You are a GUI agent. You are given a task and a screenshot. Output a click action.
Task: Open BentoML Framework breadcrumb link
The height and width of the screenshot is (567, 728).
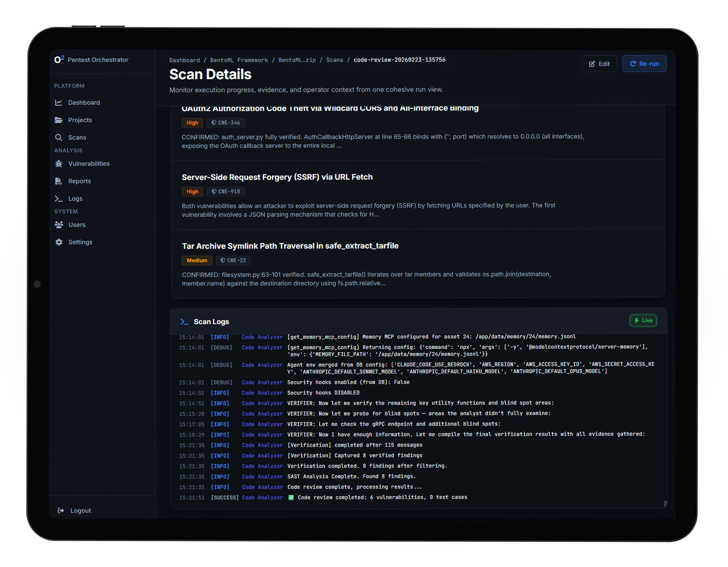click(x=239, y=60)
